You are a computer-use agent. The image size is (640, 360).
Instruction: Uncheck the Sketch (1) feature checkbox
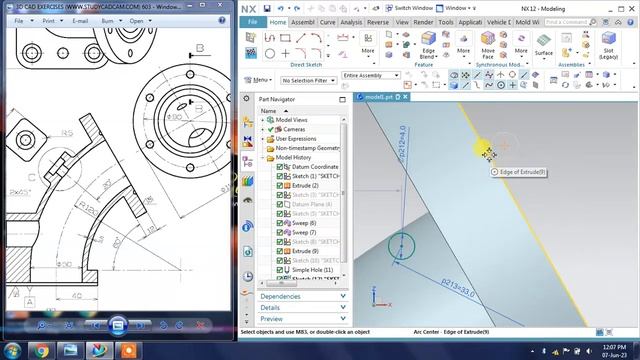coord(280,176)
